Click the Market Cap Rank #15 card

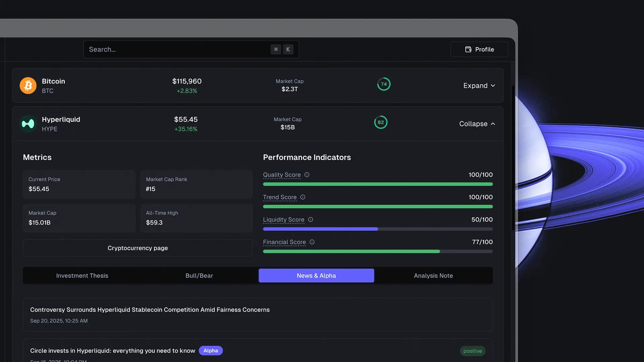(196, 184)
